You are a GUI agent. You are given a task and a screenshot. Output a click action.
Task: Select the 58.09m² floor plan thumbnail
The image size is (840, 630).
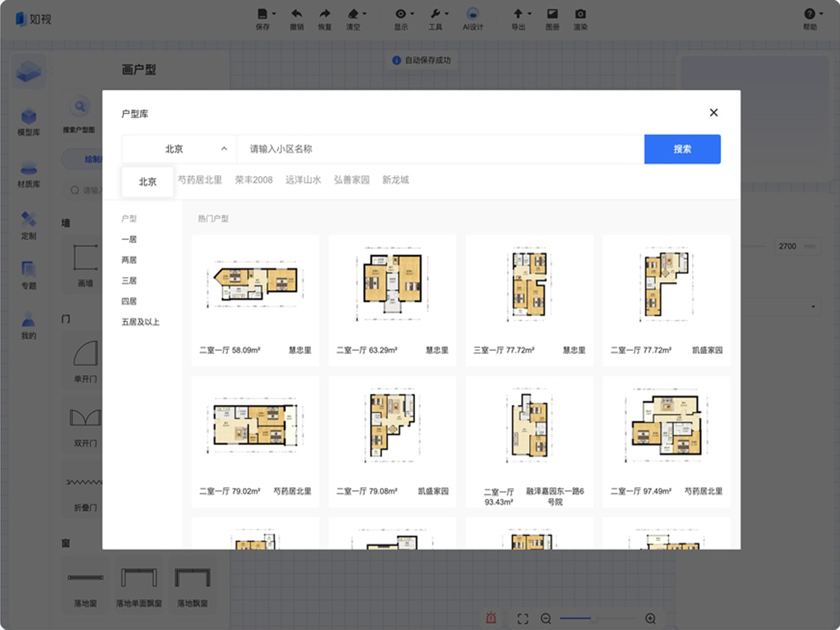(256, 283)
